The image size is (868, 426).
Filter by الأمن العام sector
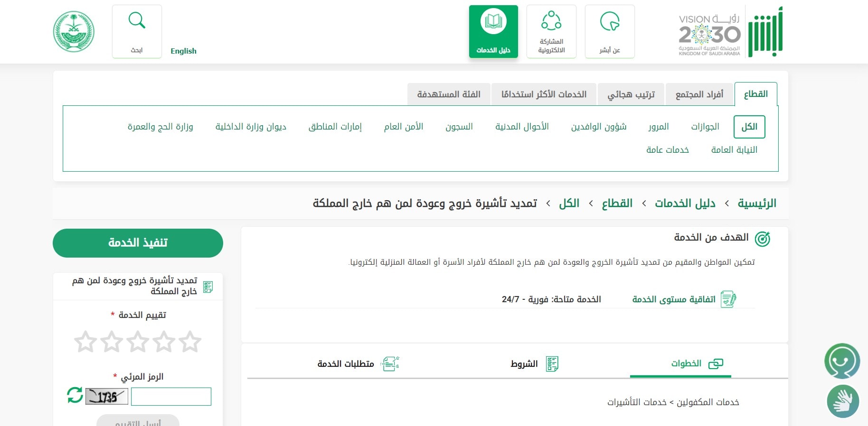click(403, 127)
